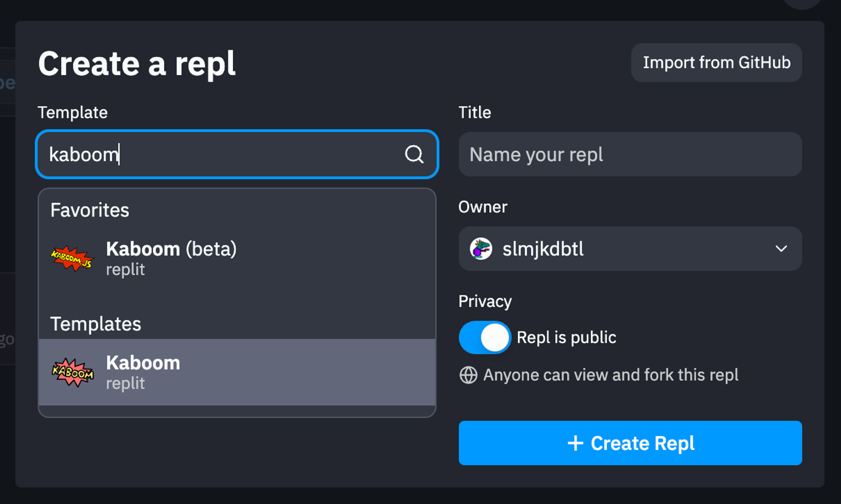Expand the Owner dropdown chevron arrow
Image resolution: width=841 pixels, height=504 pixels.
pyautogui.click(x=781, y=248)
